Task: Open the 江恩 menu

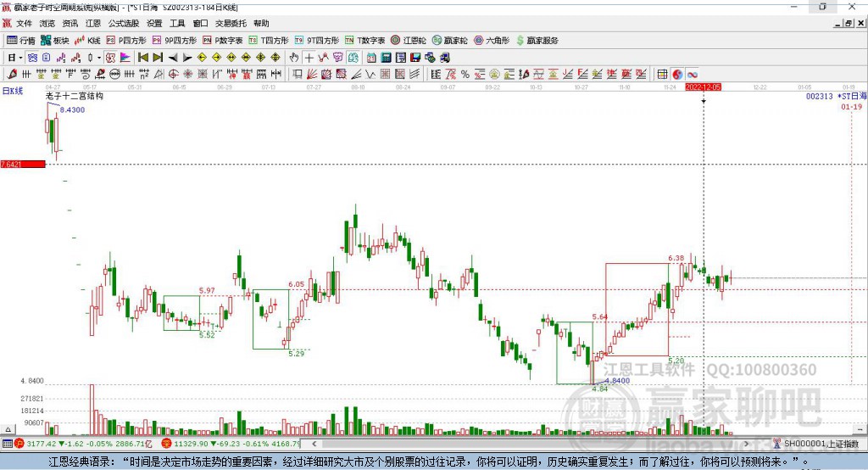Action: coord(92,23)
